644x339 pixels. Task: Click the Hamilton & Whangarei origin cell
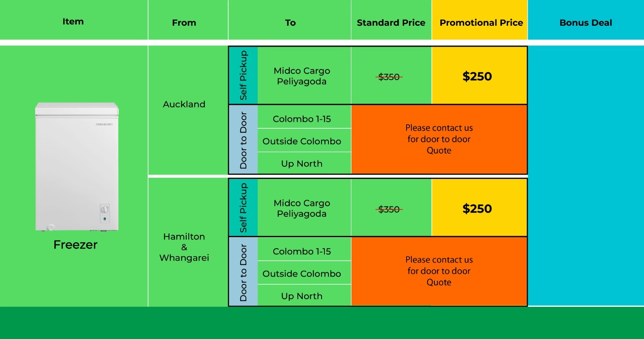click(184, 247)
